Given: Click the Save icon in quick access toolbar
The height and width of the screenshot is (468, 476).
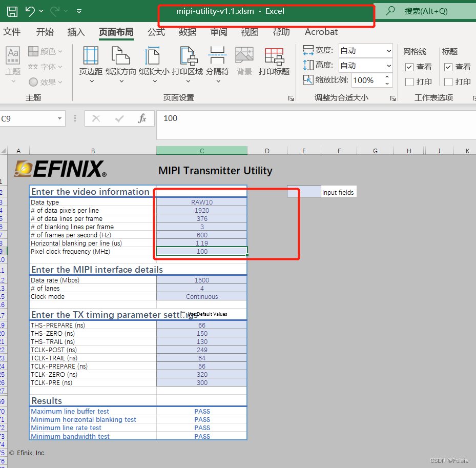Looking at the screenshot, I should (x=12, y=12).
